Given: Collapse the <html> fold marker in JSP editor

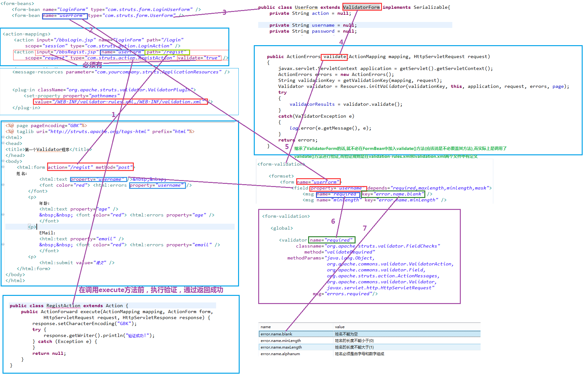Looking at the screenshot, I should (x=3, y=137).
